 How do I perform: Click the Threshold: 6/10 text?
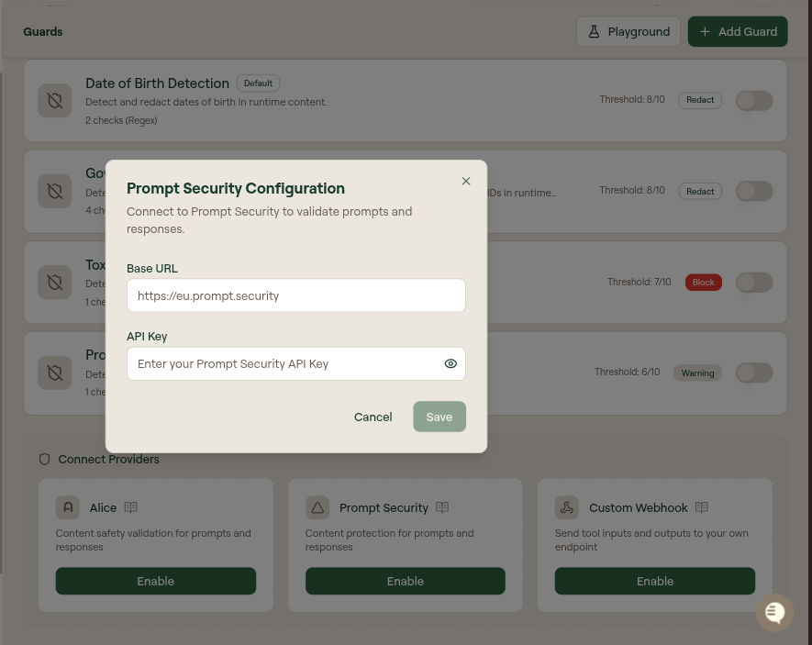pyautogui.click(x=628, y=373)
